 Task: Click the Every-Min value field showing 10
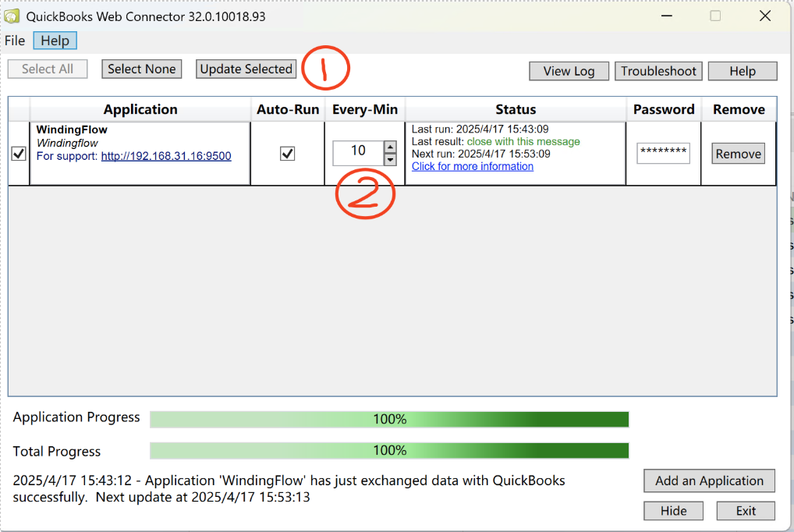click(358, 153)
